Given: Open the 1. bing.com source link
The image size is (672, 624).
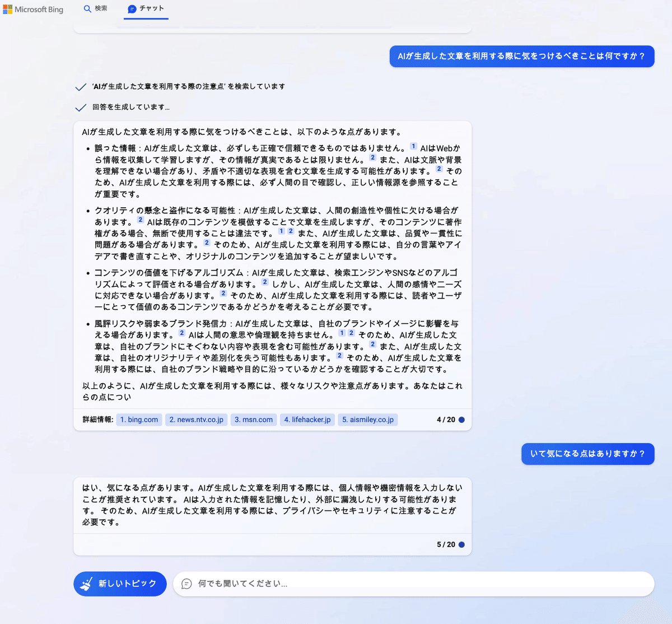Looking at the screenshot, I should [x=139, y=420].
